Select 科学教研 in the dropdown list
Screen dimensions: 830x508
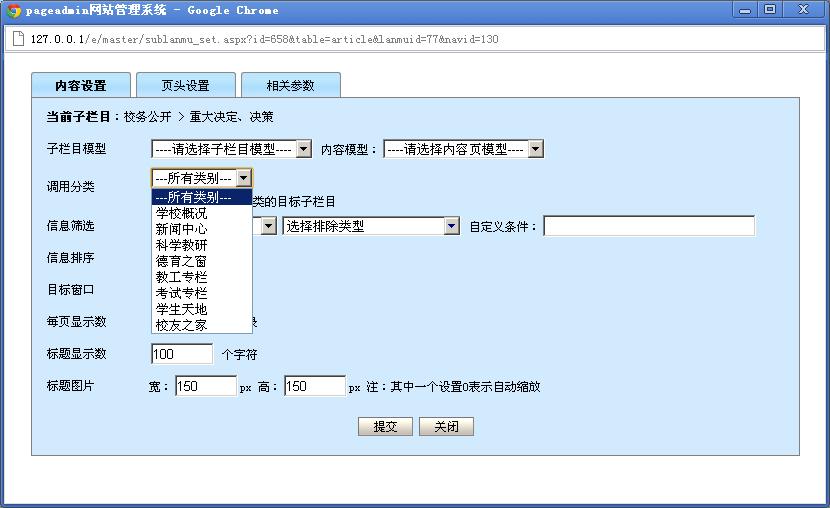click(x=182, y=245)
